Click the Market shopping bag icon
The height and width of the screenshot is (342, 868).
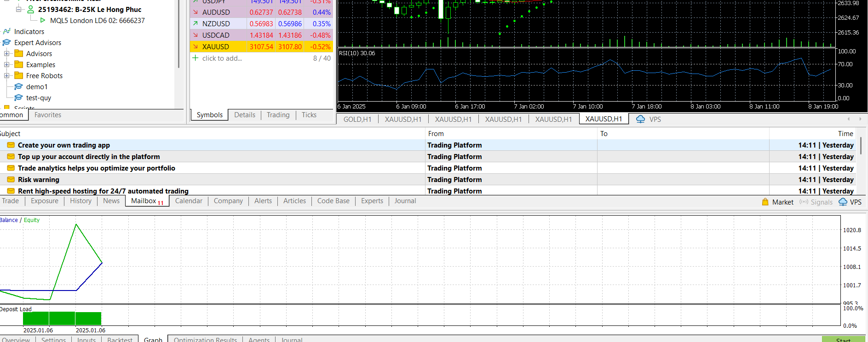coord(765,202)
